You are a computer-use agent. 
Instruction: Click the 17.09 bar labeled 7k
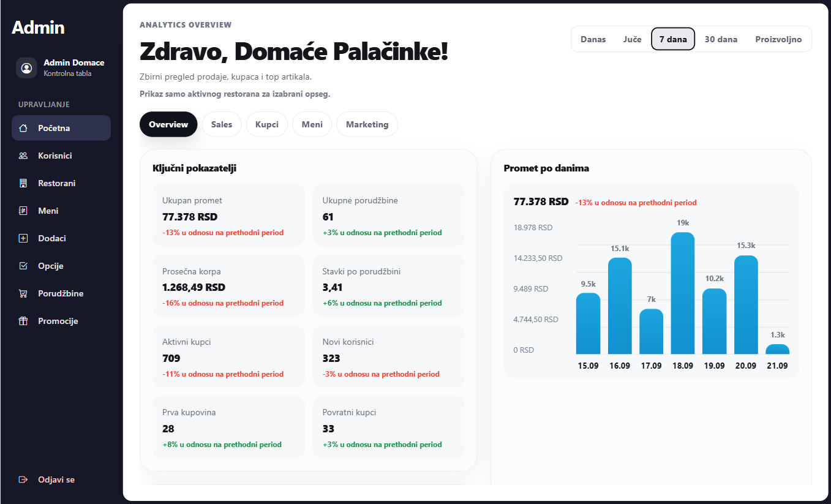[x=652, y=332]
